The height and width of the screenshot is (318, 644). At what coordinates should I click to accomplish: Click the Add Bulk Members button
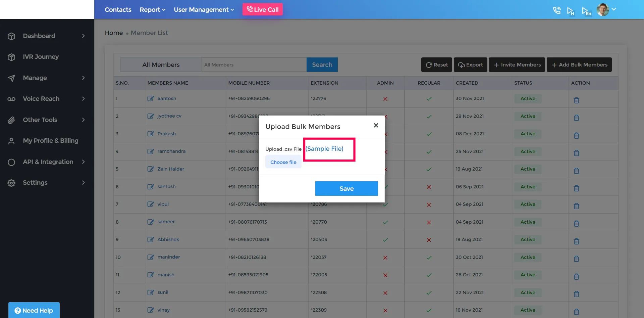579,64
